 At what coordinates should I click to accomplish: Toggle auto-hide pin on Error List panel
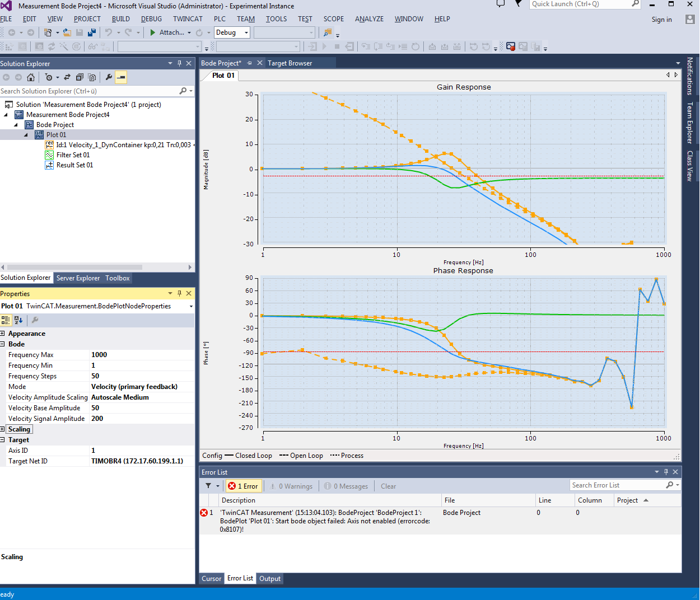coord(666,472)
